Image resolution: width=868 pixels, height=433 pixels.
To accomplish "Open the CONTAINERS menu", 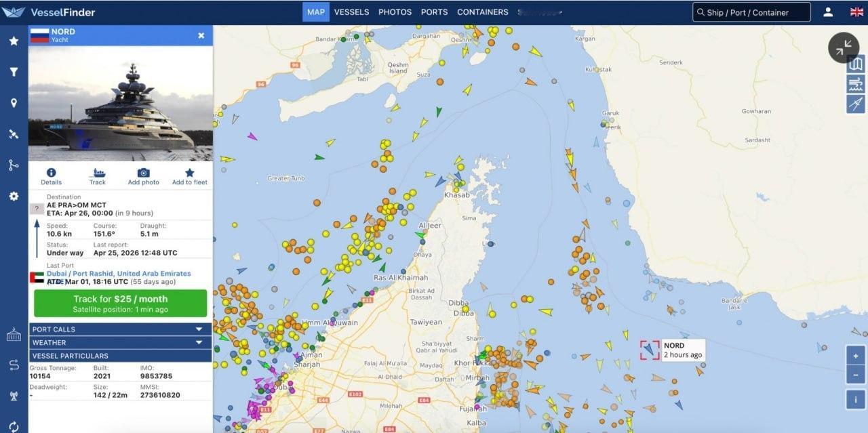I will [x=483, y=12].
